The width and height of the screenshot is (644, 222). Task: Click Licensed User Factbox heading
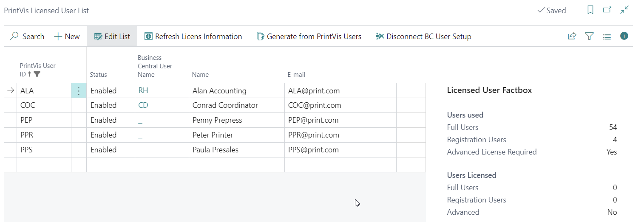tap(489, 90)
